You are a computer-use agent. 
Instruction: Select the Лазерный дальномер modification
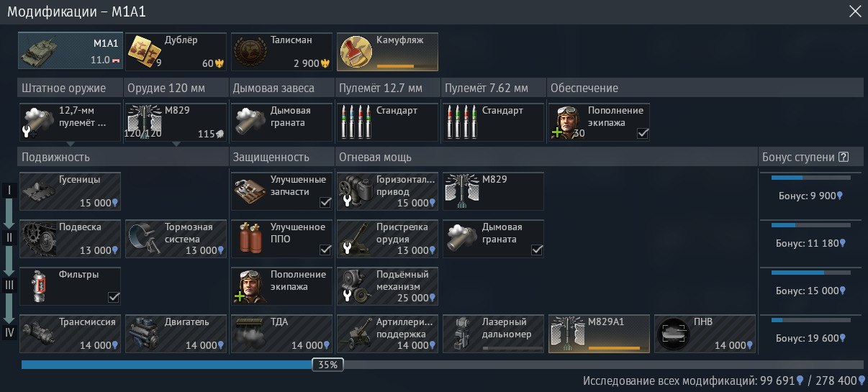(x=493, y=334)
